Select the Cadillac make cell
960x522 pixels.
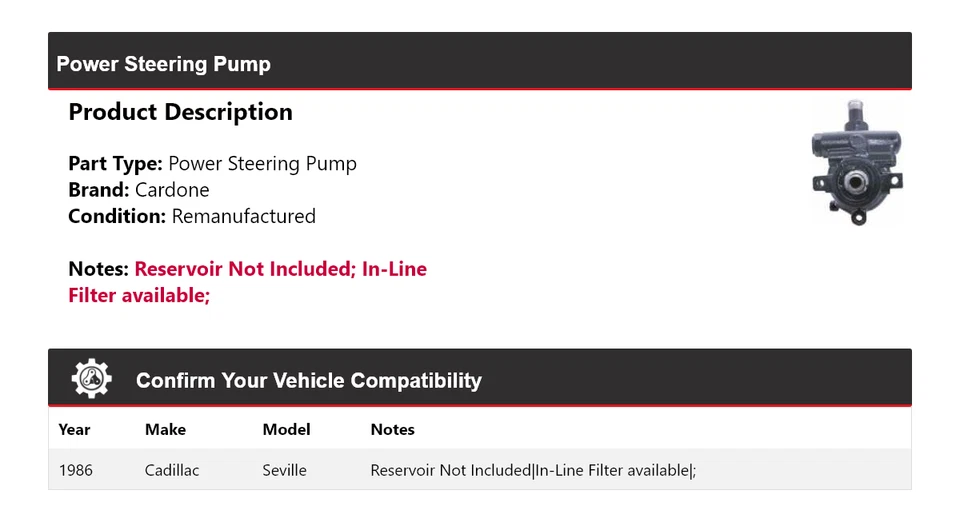[x=172, y=470]
